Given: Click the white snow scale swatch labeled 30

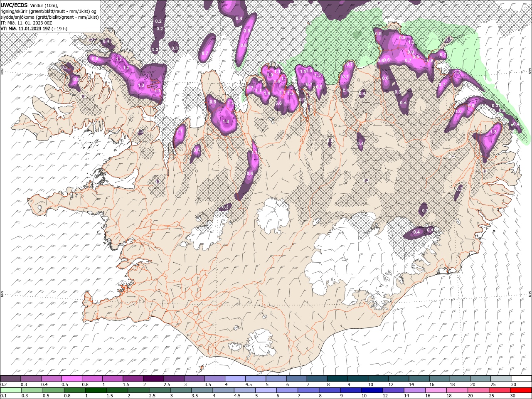Looking at the screenshot, I should click(x=520, y=378).
